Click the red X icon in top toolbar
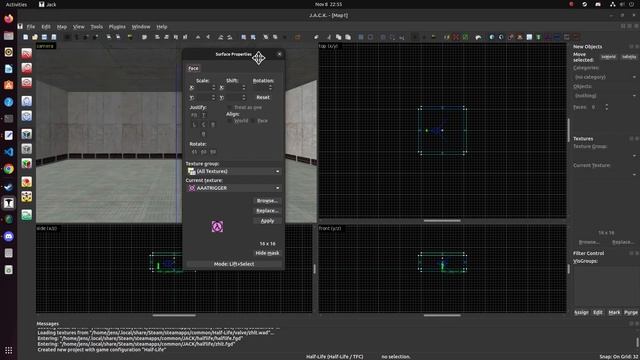 [x=456, y=37]
